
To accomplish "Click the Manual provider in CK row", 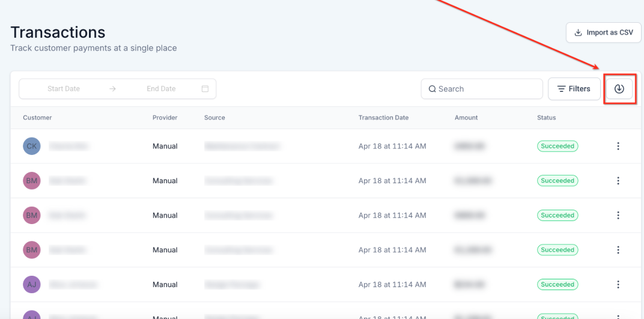I will coord(165,146).
